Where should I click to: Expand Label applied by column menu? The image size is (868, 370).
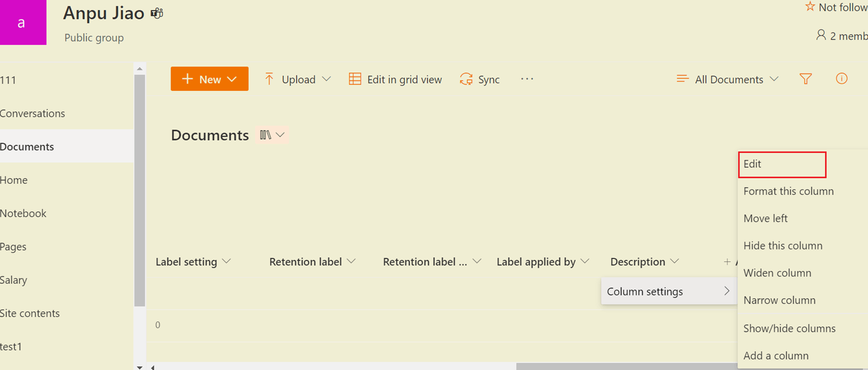click(x=585, y=262)
